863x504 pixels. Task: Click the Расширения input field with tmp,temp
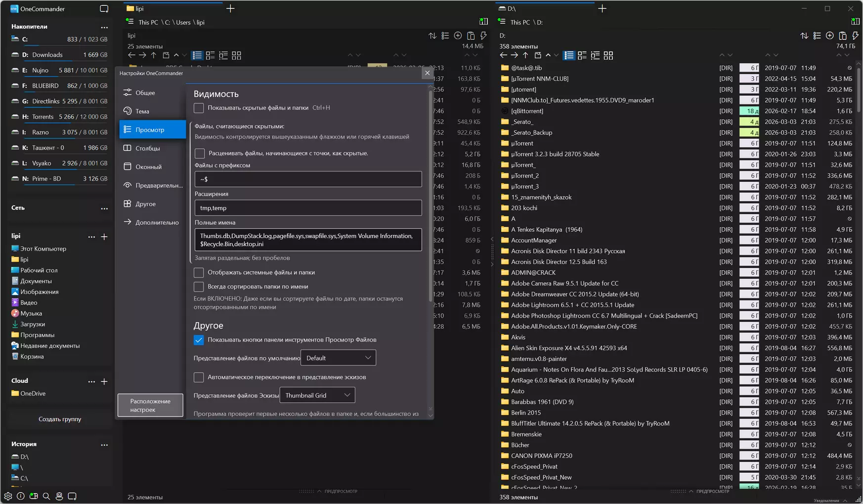coord(308,208)
